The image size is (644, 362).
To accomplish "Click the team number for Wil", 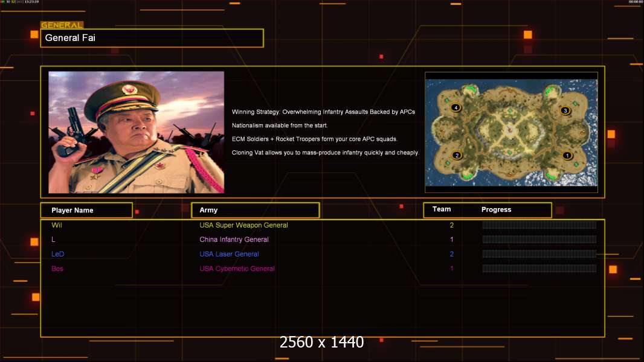I will [x=452, y=225].
